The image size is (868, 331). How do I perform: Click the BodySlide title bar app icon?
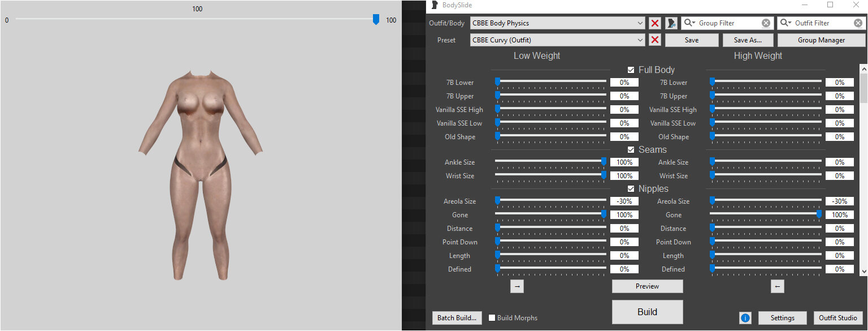click(434, 5)
